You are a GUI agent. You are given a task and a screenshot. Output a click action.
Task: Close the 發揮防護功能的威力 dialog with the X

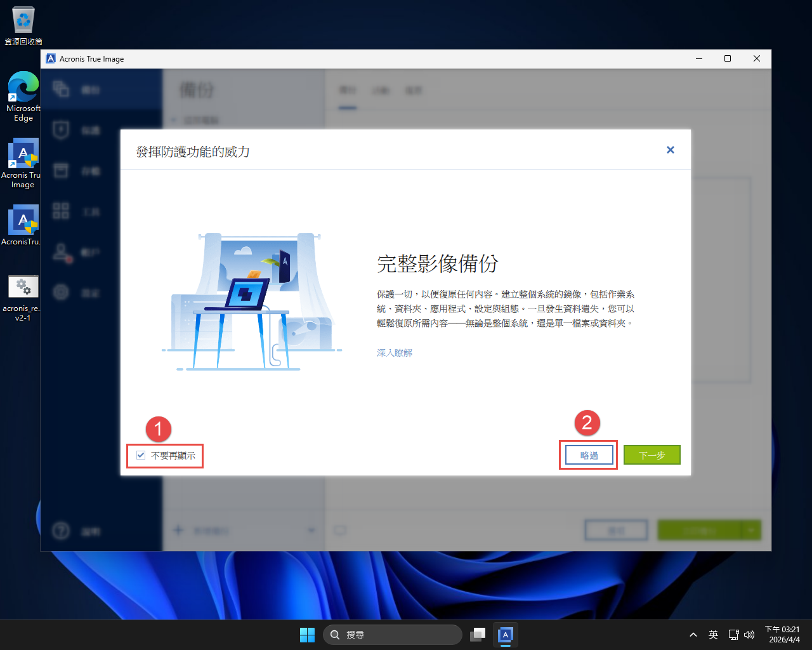click(x=671, y=150)
